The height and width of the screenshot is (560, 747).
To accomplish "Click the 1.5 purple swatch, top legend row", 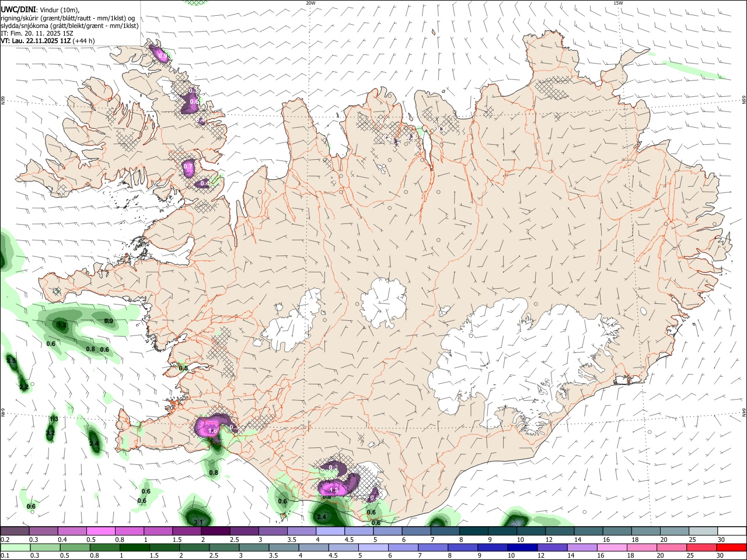I will tap(187, 531).
